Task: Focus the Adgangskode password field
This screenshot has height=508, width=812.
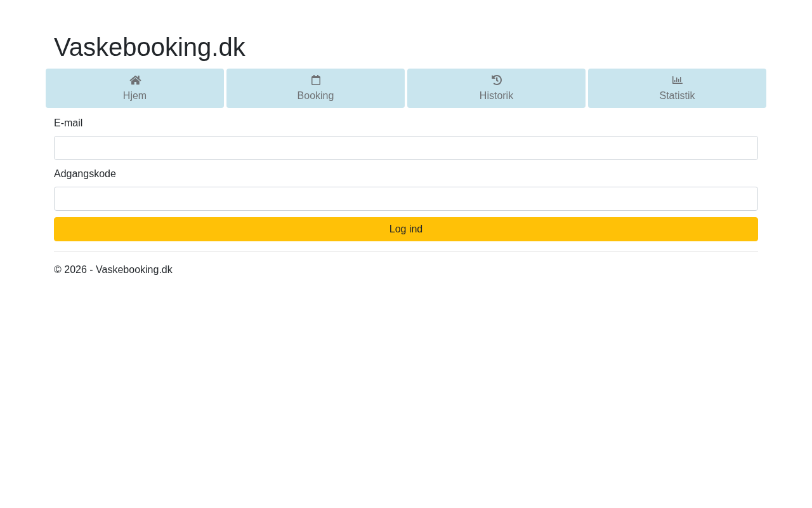Action: coord(406,199)
